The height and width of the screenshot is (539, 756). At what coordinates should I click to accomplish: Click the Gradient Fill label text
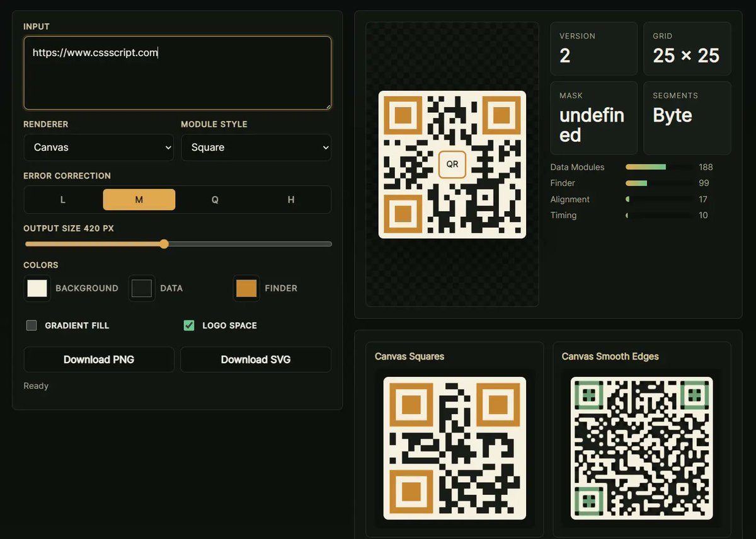pyautogui.click(x=77, y=325)
